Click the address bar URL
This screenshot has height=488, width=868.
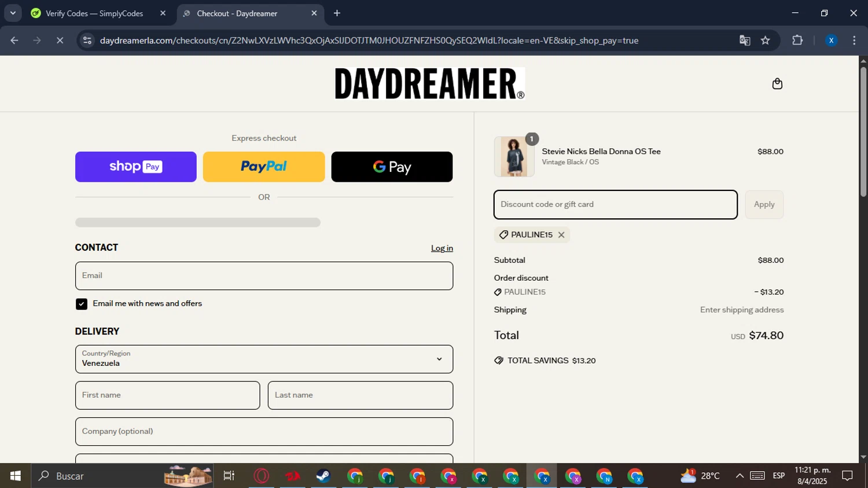(369, 41)
